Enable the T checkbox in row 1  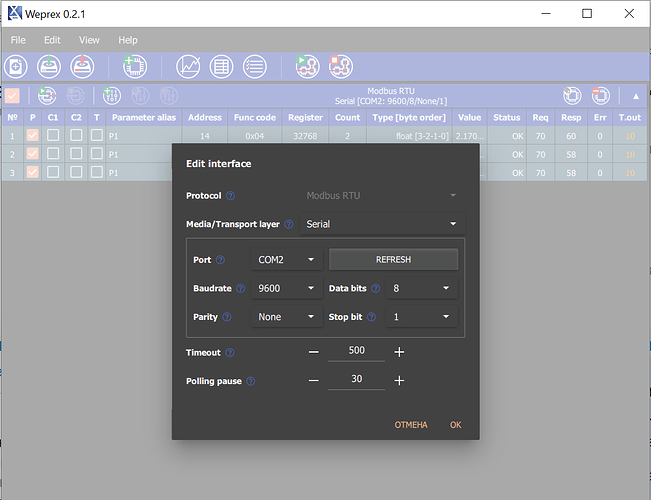pos(97,135)
